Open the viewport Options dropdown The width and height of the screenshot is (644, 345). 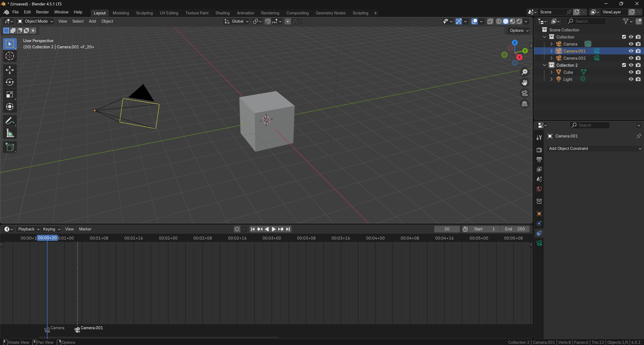(x=519, y=31)
